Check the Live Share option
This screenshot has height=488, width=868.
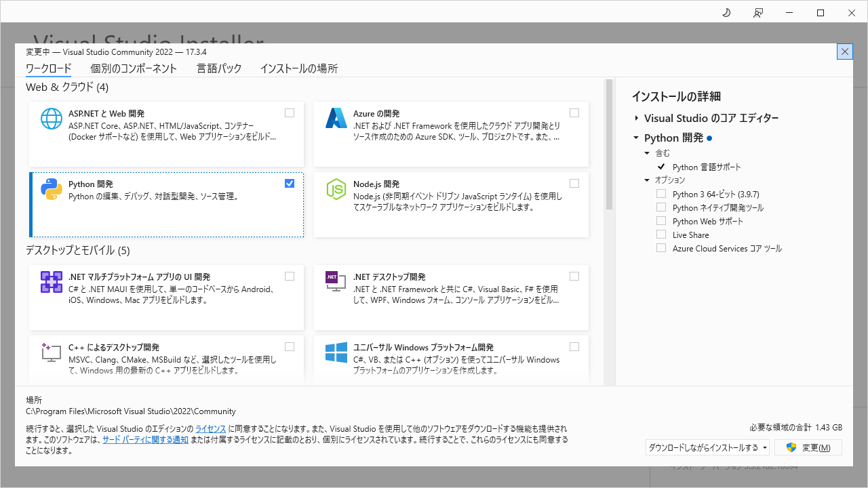[x=661, y=235]
